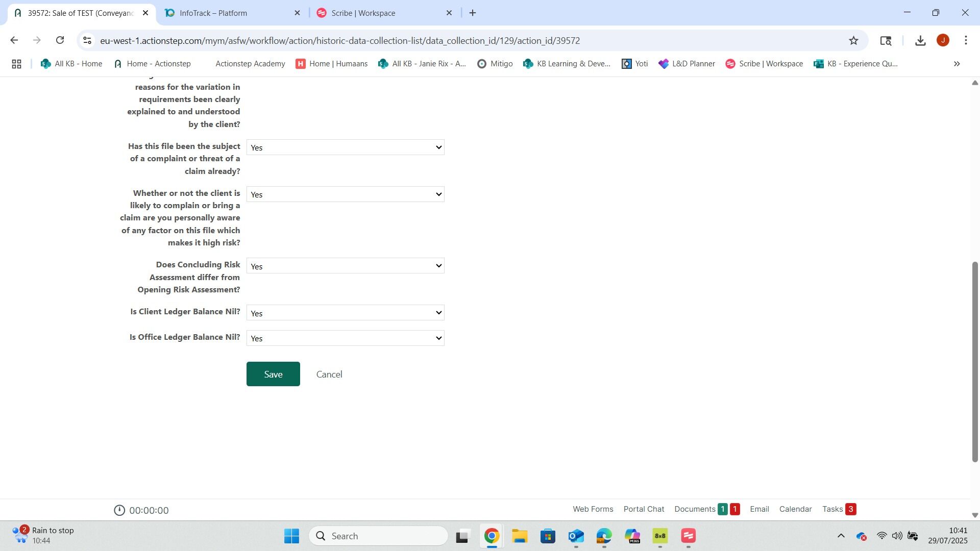
Task: Bookmark this page with star icon
Action: click(x=853, y=41)
